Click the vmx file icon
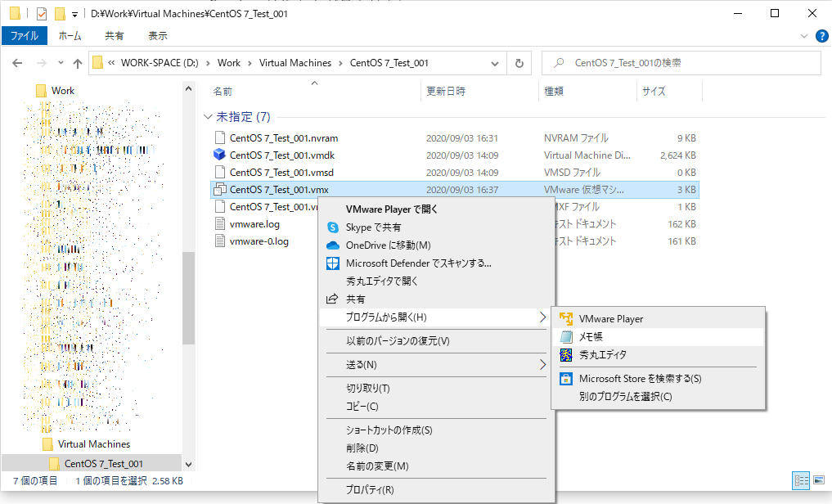Image resolution: width=832 pixels, height=504 pixels. point(220,189)
